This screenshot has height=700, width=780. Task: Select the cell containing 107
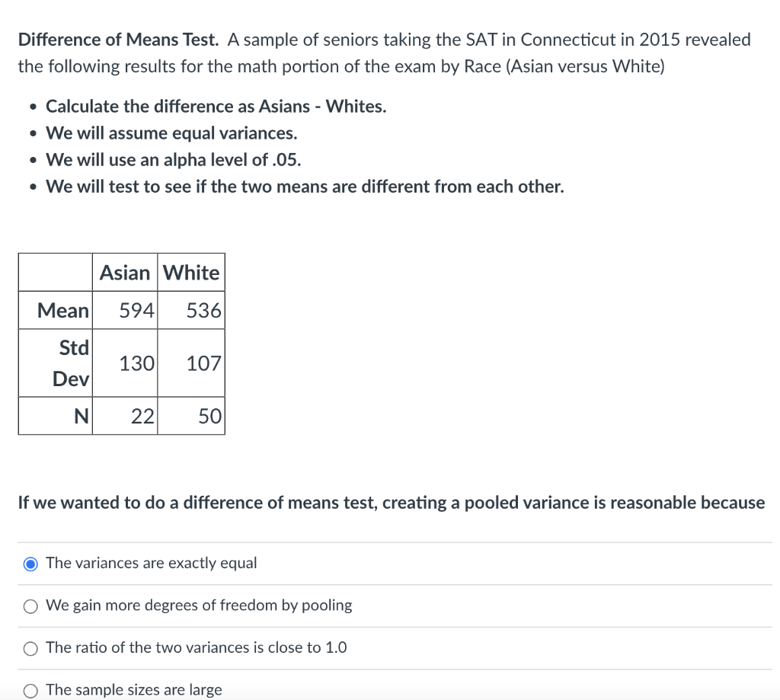[204, 363]
